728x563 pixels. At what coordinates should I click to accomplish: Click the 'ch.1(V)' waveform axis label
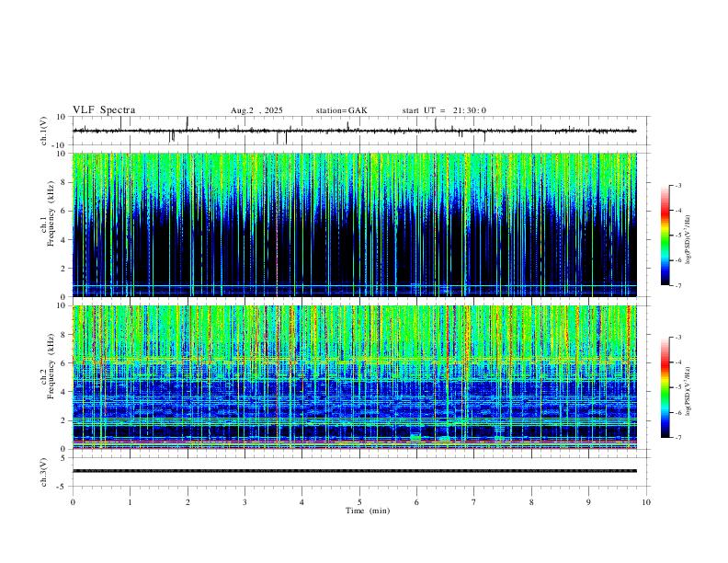(x=44, y=131)
